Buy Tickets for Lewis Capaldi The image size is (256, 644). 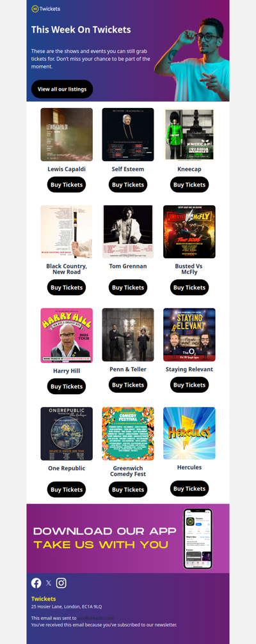(x=67, y=185)
